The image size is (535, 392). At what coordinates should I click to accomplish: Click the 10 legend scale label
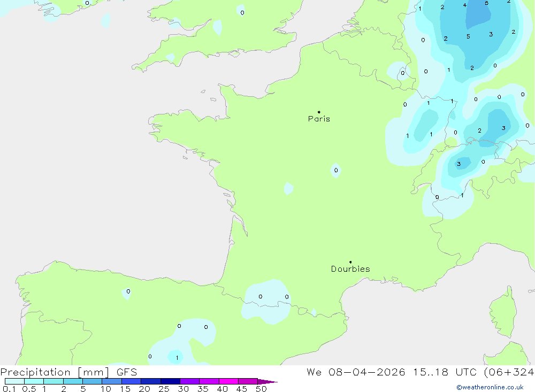[106, 389]
